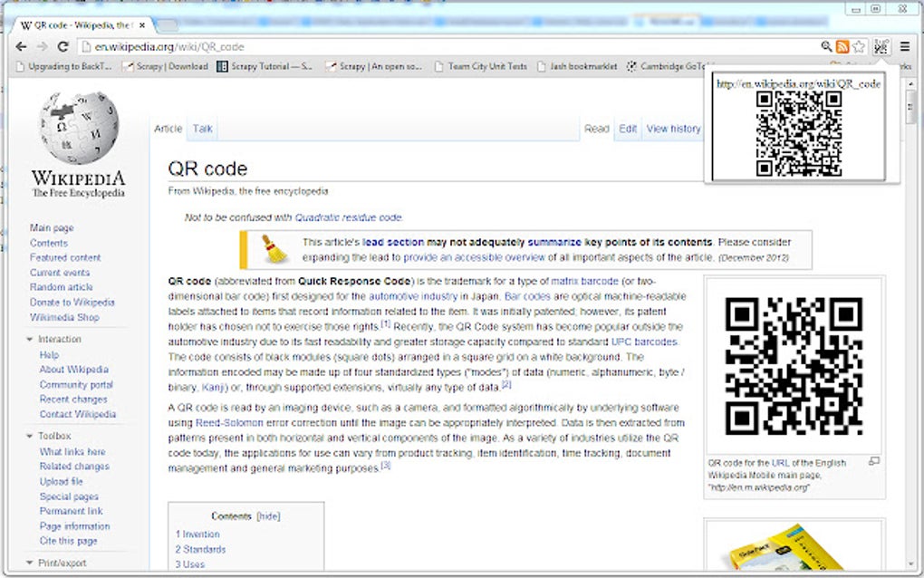Open Upload file link
Image resolution: width=924 pixels, height=578 pixels.
coord(62,481)
